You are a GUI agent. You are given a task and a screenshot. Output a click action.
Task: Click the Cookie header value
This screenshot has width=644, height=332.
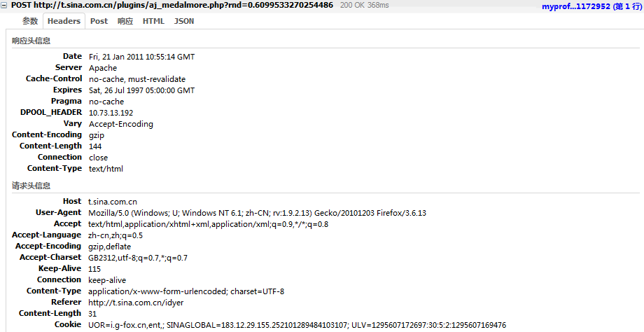pos(297,325)
